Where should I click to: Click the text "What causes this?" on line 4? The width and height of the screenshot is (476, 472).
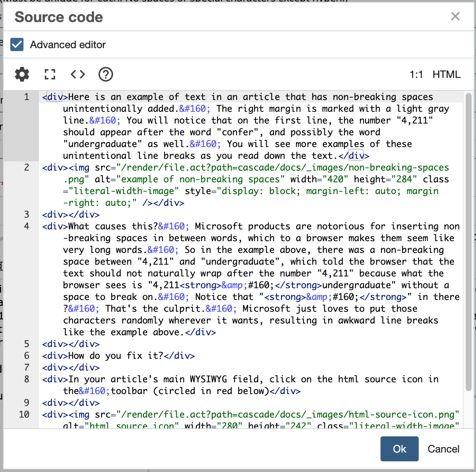[113, 226]
